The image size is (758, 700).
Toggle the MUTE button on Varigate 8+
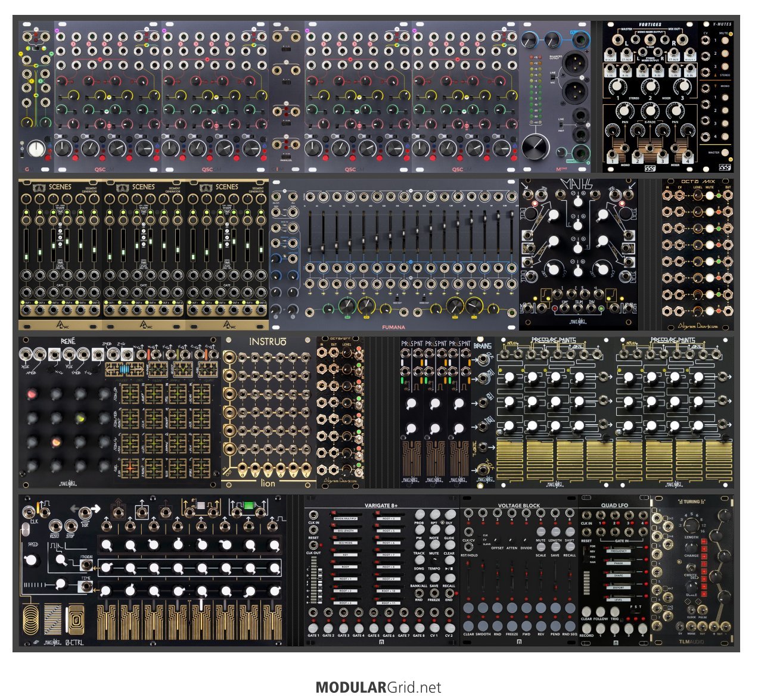pos(435,545)
